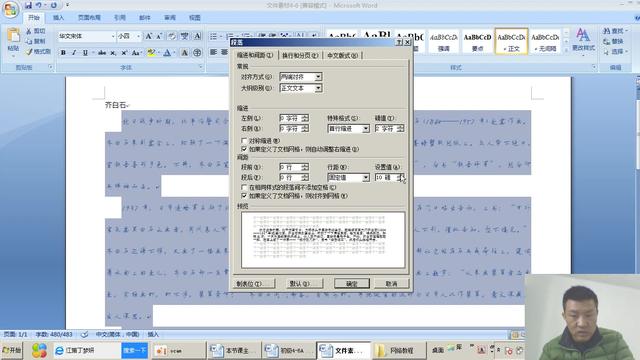Adjust right indent (右侧) spinner

pos(305,129)
